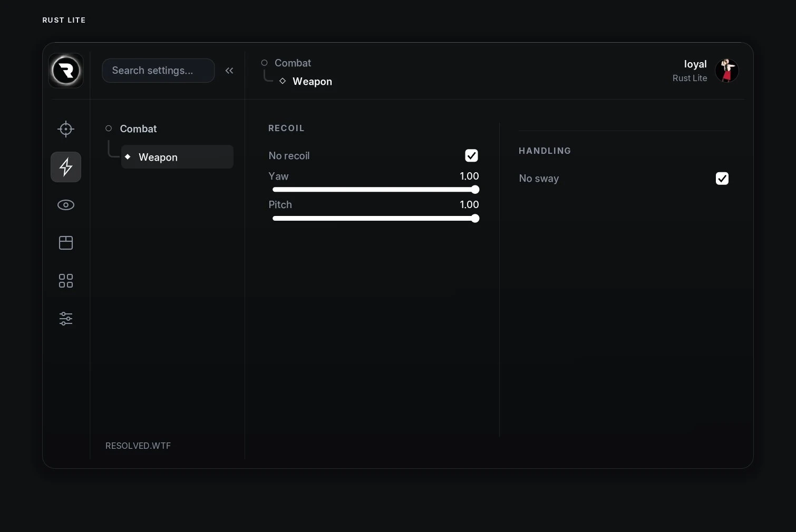Collapse the sidebar with double chevron
The image size is (796, 532).
pyautogui.click(x=229, y=71)
